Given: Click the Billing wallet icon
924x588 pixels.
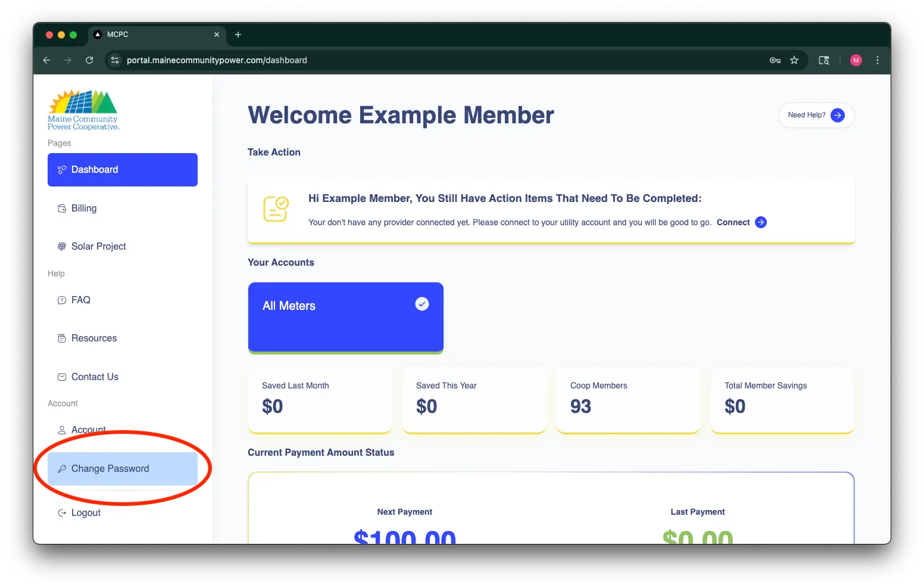Looking at the screenshot, I should click(x=62, y=209).
